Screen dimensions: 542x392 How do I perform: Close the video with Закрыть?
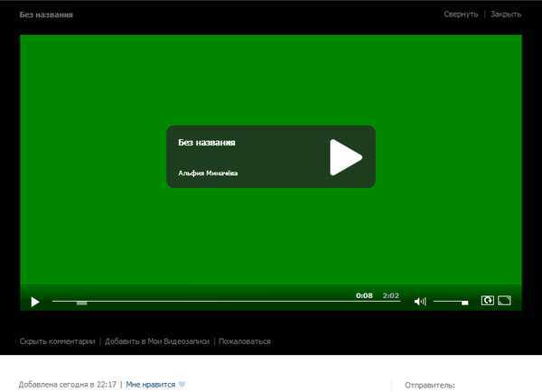(x=506, y=14)
